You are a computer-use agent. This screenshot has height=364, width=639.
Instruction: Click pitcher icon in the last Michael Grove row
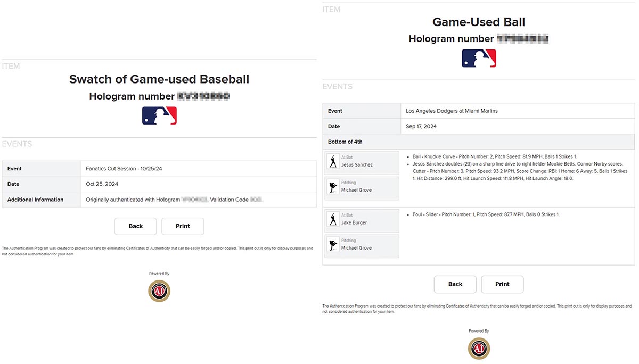(333, 245)
